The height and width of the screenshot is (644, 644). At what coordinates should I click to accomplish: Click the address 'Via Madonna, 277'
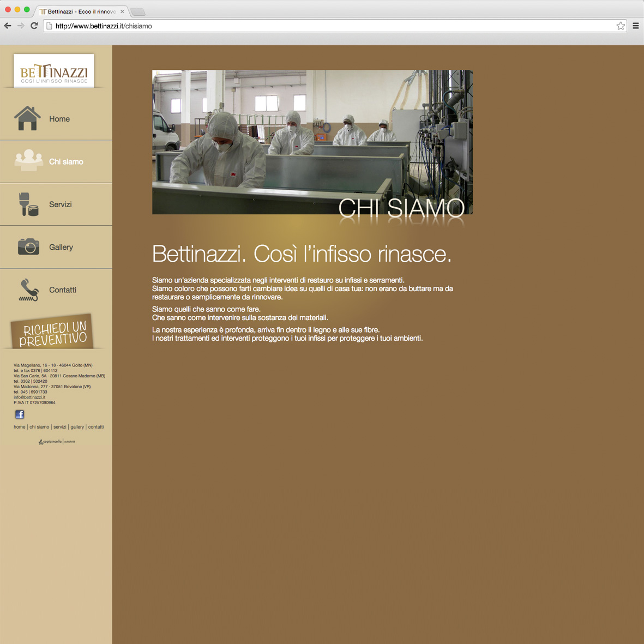click(52, 387)
